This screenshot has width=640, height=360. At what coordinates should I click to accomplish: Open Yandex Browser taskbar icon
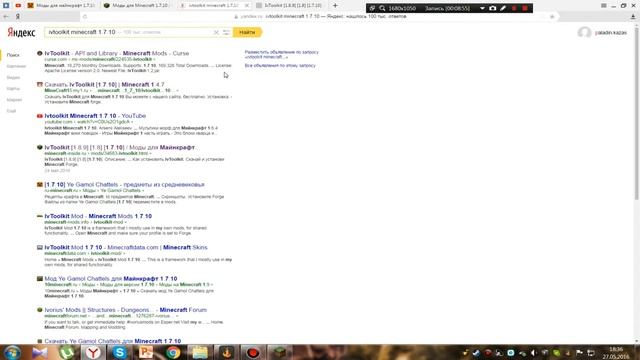(93, 352)
